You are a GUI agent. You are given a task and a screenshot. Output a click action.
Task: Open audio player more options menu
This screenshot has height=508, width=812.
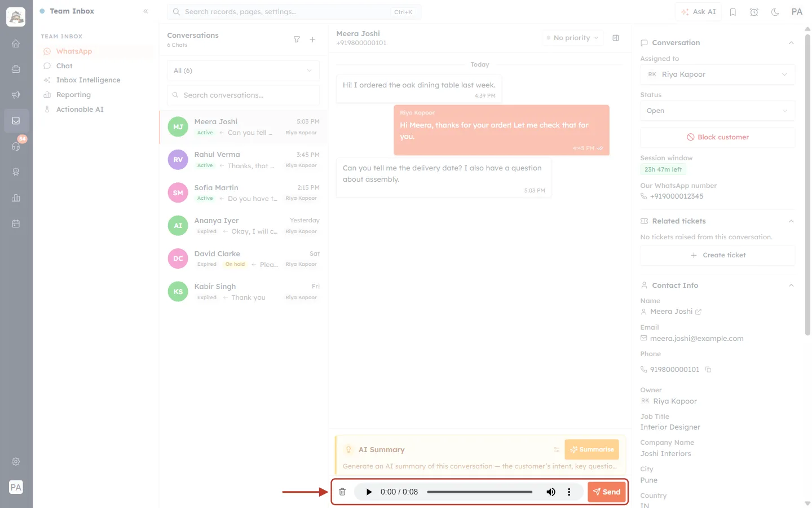click(x=569, y=492)
